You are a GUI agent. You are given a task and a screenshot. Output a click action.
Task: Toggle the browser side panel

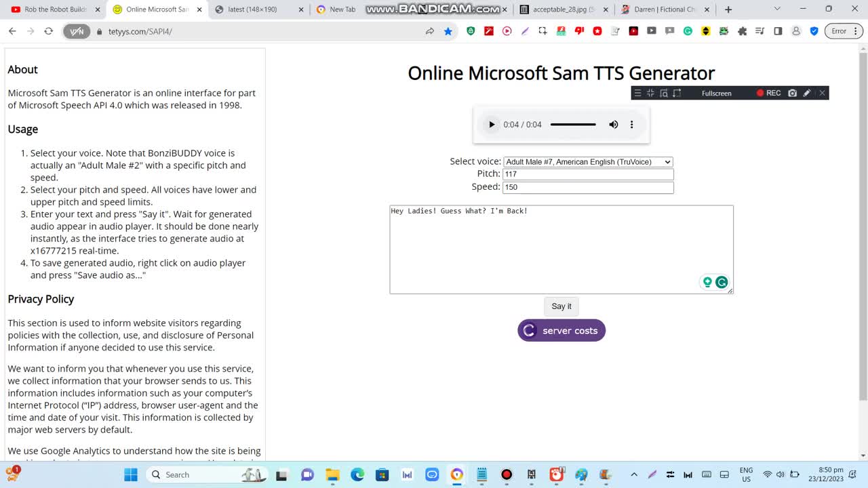pyautogui.click(x=778, y=31)
